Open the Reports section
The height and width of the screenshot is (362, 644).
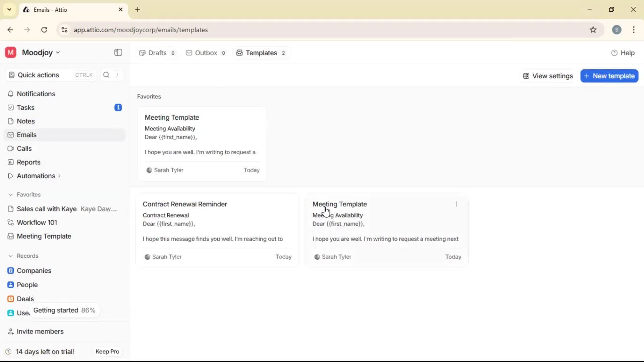pyautogui.click(x=28, y=162)
